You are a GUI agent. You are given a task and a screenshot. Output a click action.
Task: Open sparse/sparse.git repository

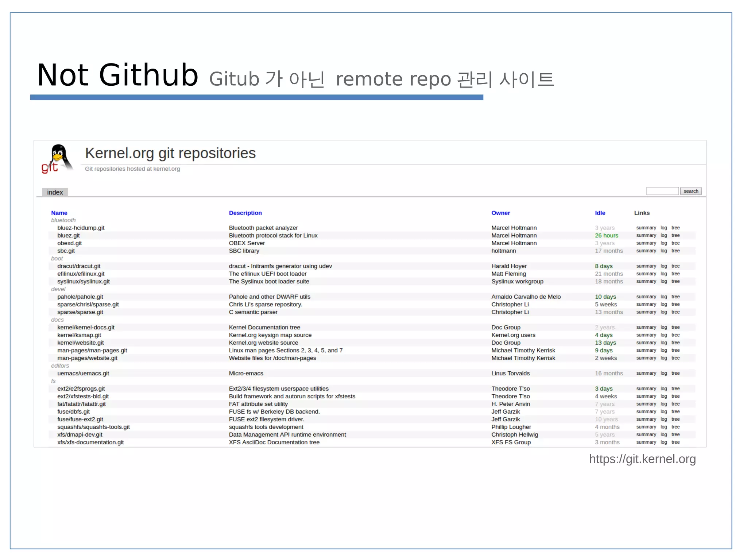coord(80,312)
